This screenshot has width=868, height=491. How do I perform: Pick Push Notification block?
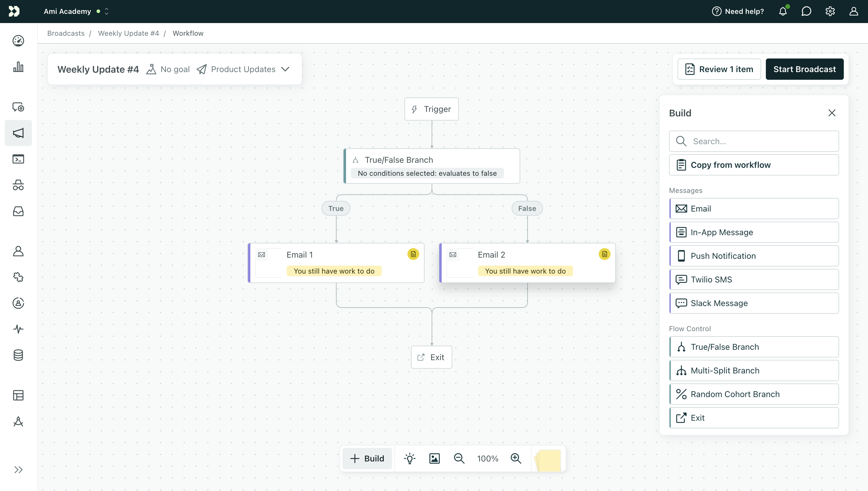click(x=754, y=256)
